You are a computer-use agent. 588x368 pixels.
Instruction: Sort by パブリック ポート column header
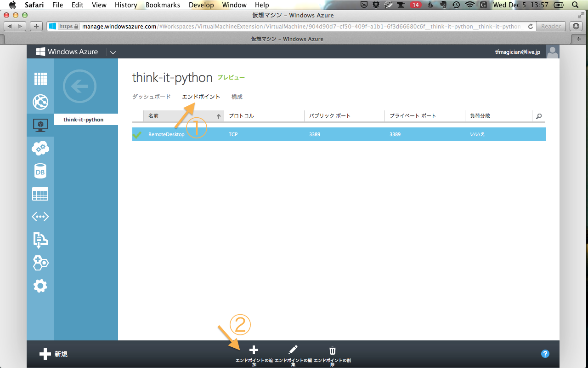344,116
